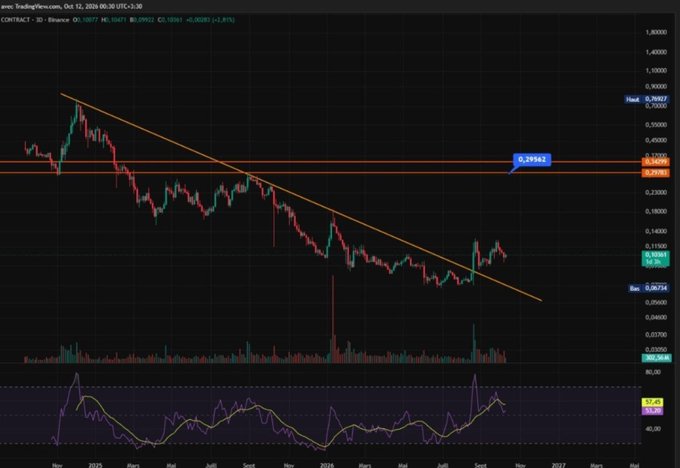Viewport: 680px width, 468px height.
Task: Click the 0,14000 price scale value
Action: coord(656,232)
